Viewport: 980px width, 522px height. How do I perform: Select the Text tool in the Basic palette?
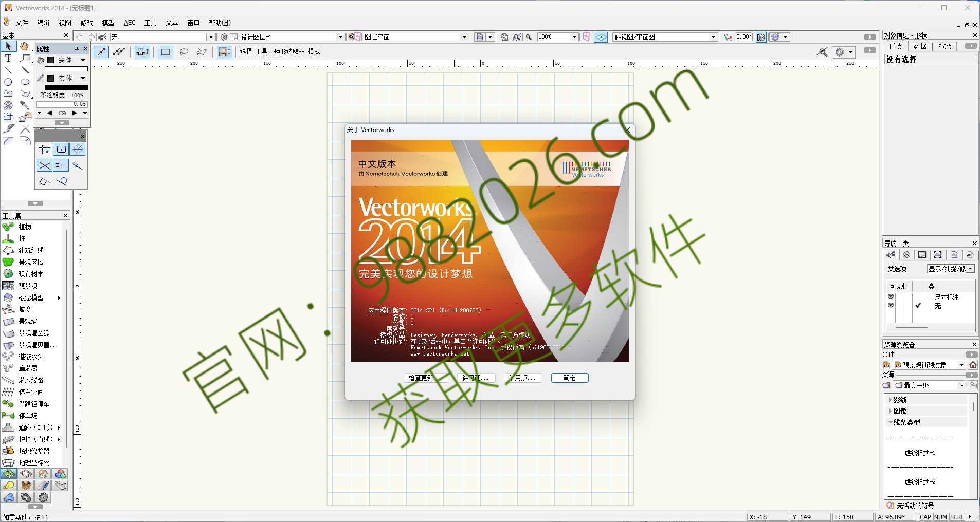8,59
